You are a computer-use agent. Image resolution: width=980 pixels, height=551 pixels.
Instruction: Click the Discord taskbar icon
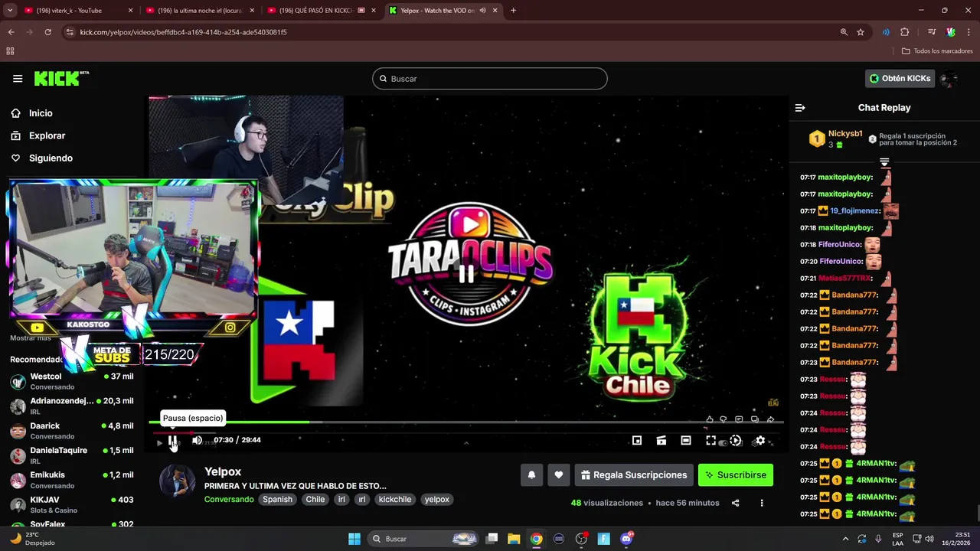point(626,539)
